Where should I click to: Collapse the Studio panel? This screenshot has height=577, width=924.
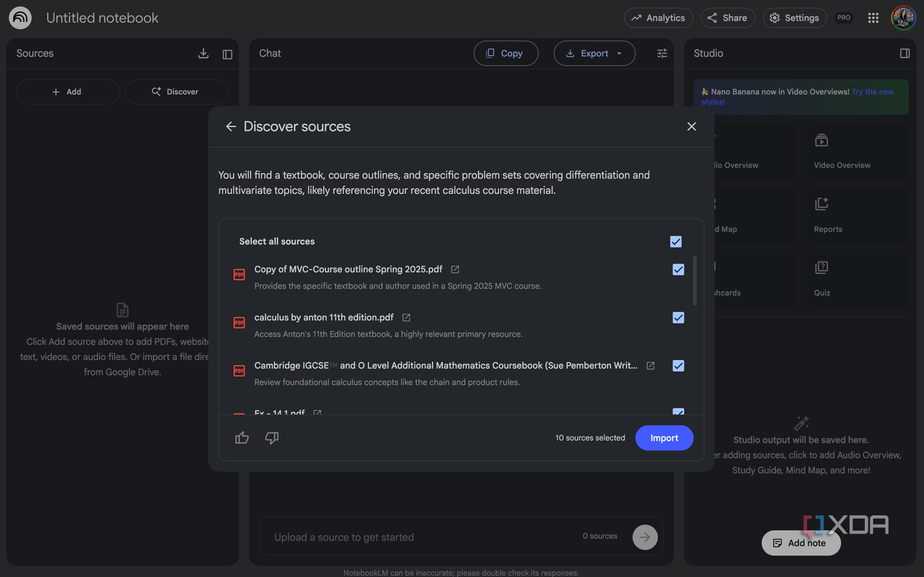tap(904, 53)
